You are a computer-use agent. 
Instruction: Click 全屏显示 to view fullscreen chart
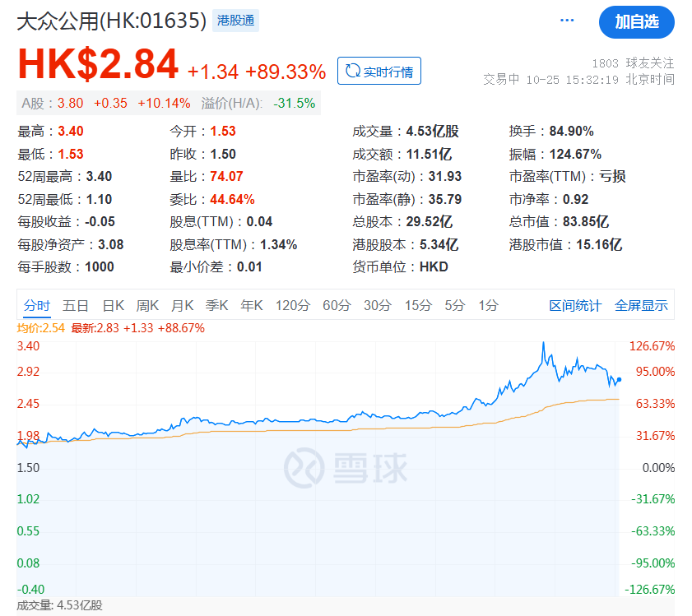(641, 305)
